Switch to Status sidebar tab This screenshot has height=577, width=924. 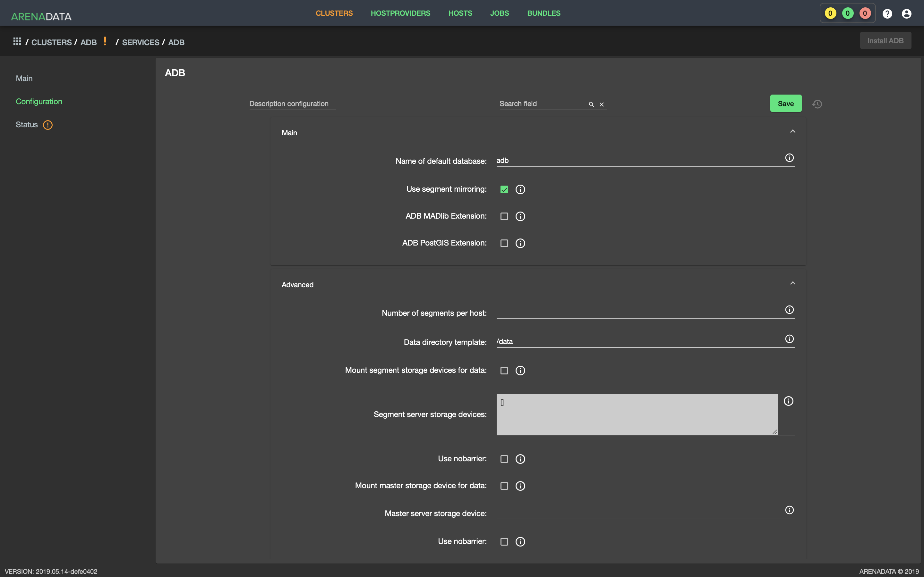27,124
